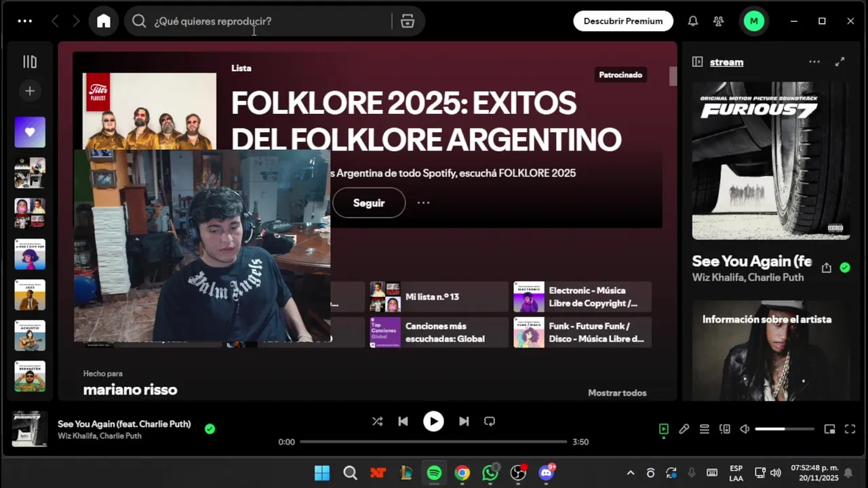Open the Jazz playlist in sidebar

[x=30, y=295]
